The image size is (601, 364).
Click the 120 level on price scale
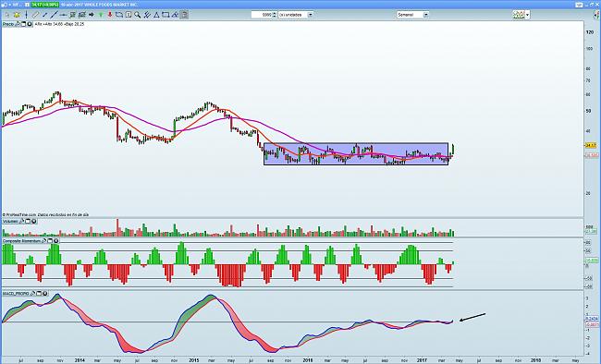[590, 32]
